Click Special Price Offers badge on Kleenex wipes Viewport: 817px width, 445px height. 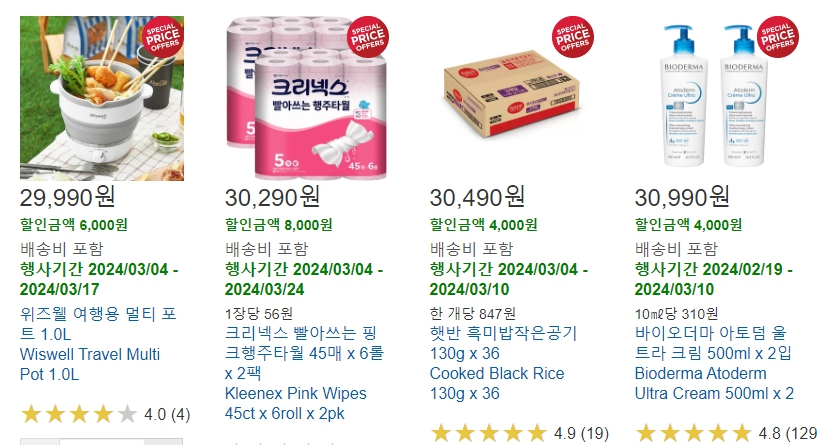368,37
